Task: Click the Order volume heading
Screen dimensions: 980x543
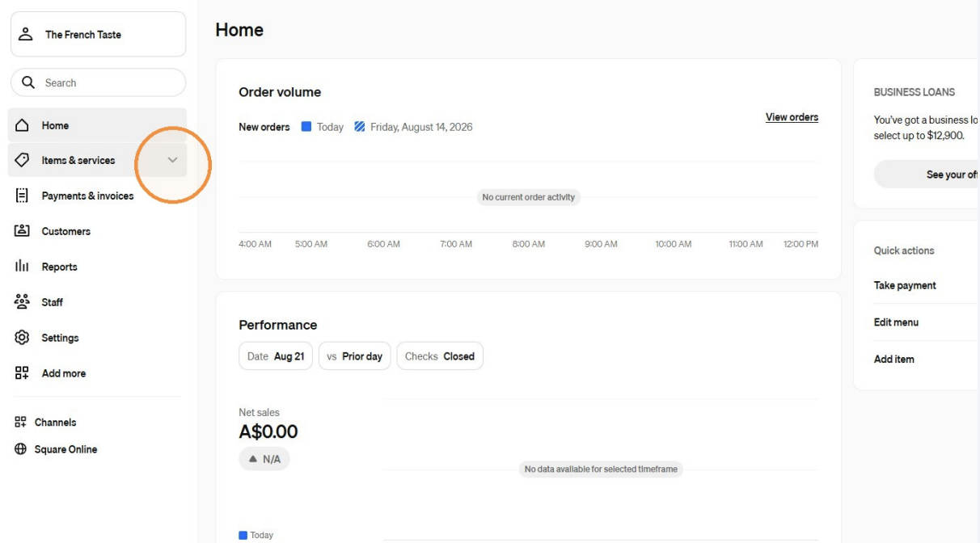Action: 280,92
